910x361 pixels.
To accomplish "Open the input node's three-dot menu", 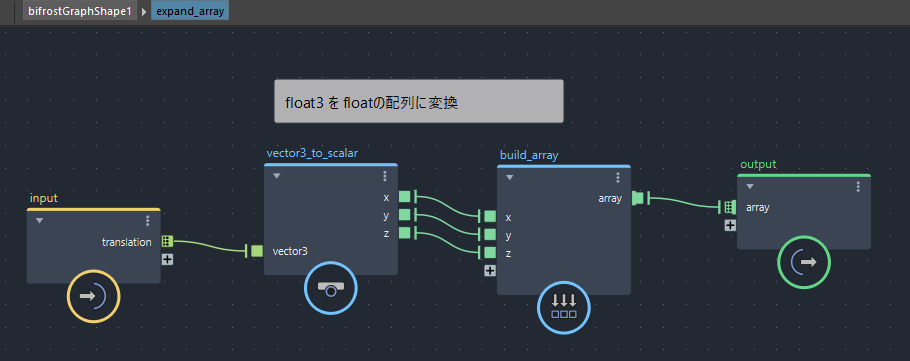I will [148, 221].
